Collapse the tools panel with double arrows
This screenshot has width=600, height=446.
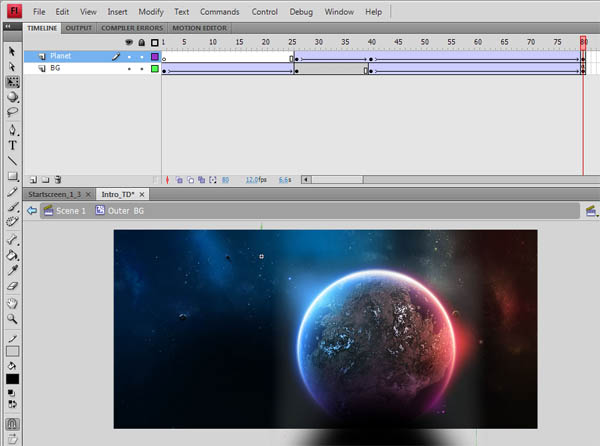pyautogui.click(x=10, y=28)
